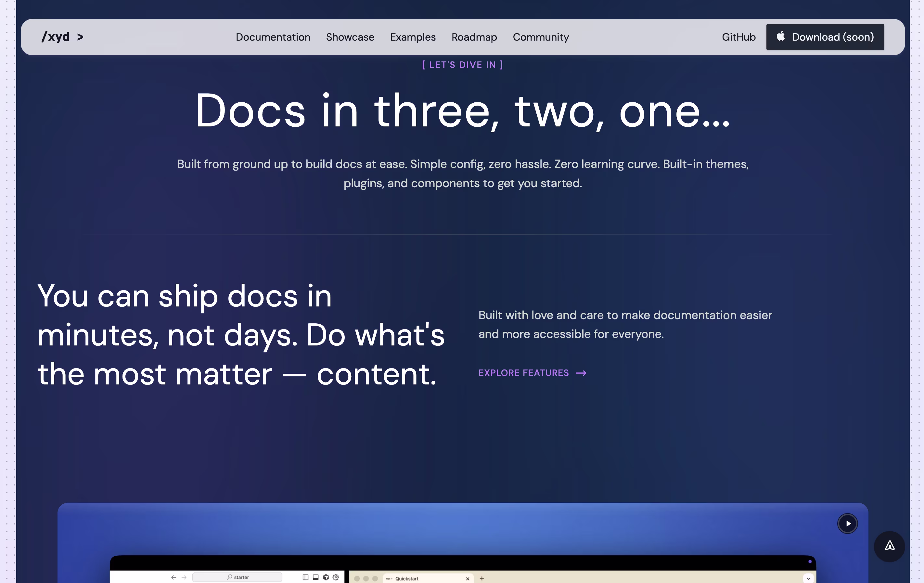
Task: Toggle the sidebar layout icon in preview
Action: [x=305, y=577]
